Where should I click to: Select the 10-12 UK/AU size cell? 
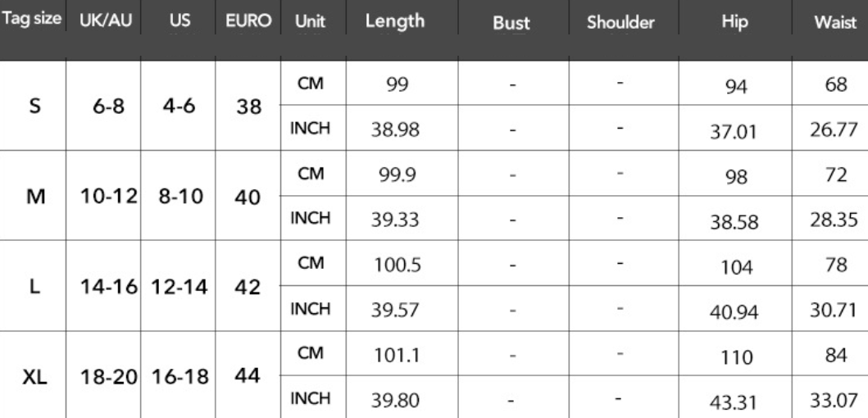[x=108, y=196]
